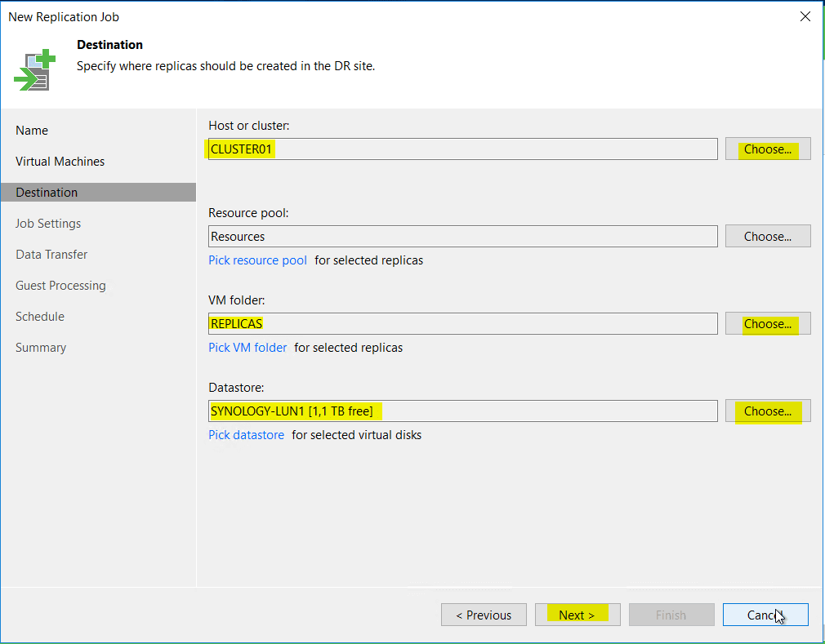This screenshot has width=825, height=644.
Task: Open Pick VM folder for selected replicas
Action: 247,347
